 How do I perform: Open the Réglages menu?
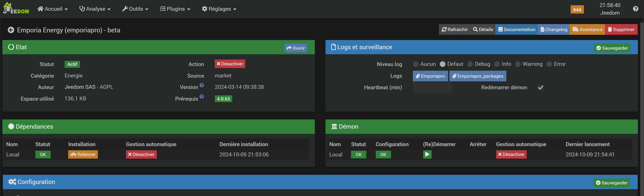219,9
